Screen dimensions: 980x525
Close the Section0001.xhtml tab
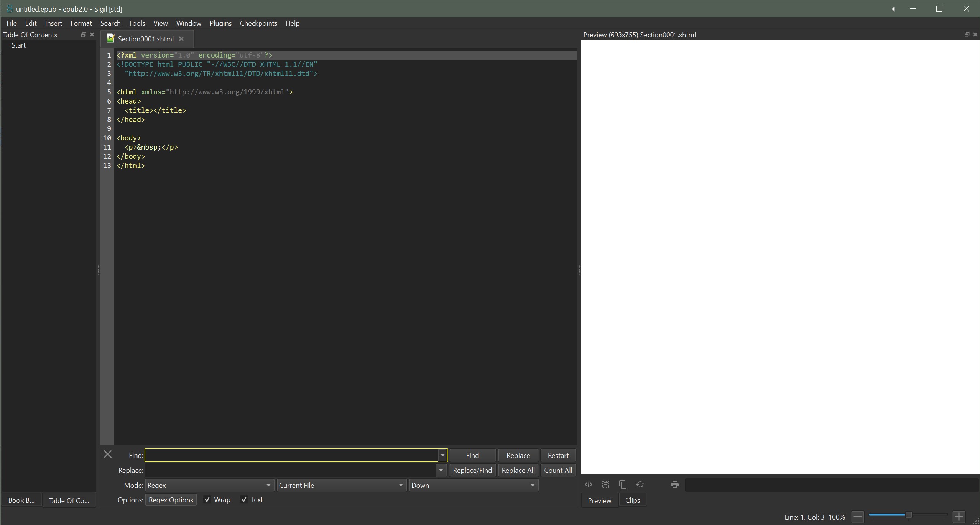click(181, 39)
